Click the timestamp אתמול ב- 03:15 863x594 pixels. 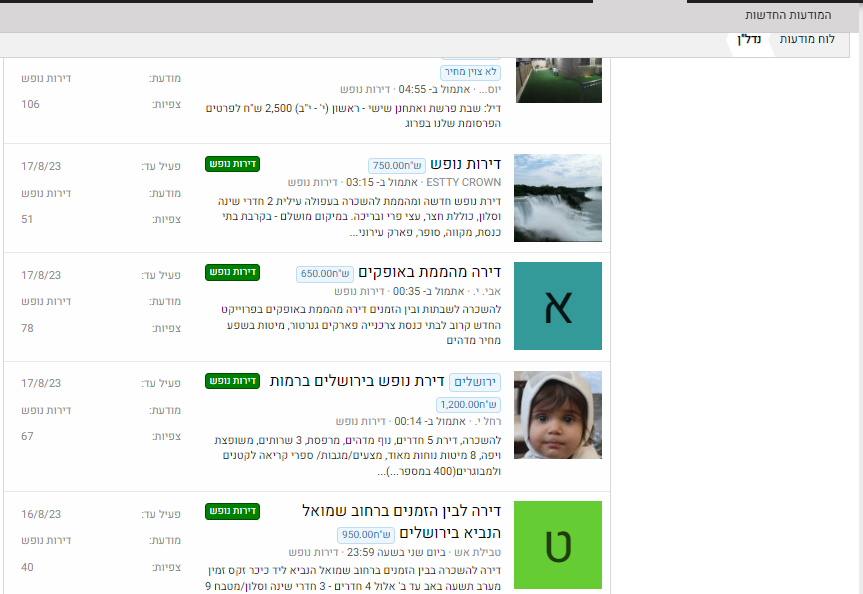(381, 182)
